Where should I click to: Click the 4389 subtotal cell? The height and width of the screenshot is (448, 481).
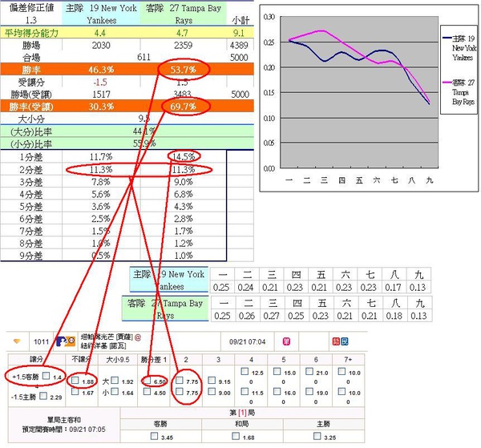(x=239, y=46)
